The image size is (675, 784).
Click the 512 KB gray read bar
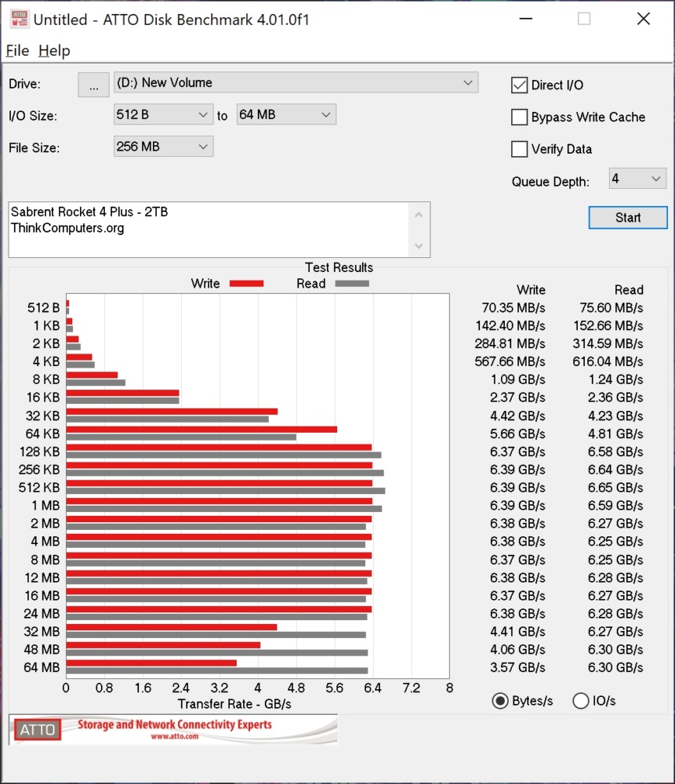226,491
